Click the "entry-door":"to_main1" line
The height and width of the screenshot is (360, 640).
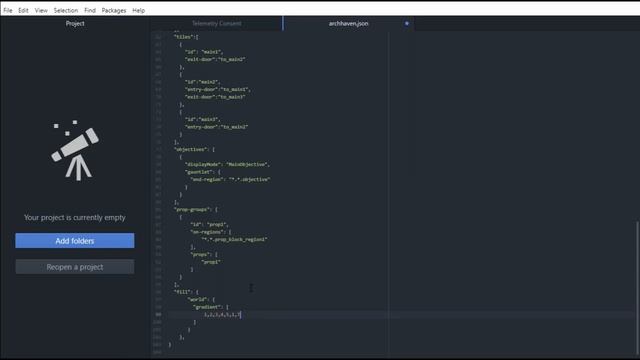(x=218, y=89)
